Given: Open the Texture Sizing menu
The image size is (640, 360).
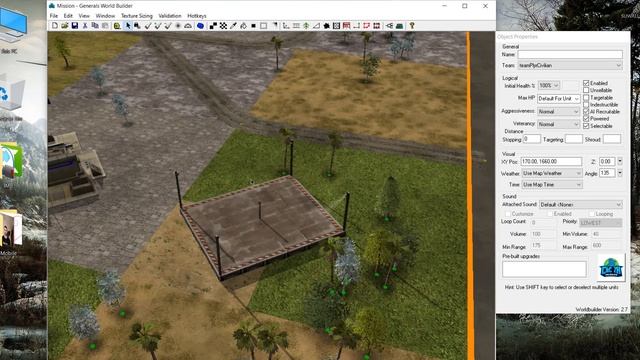Looking at the screenshot, I should (137, 16).
